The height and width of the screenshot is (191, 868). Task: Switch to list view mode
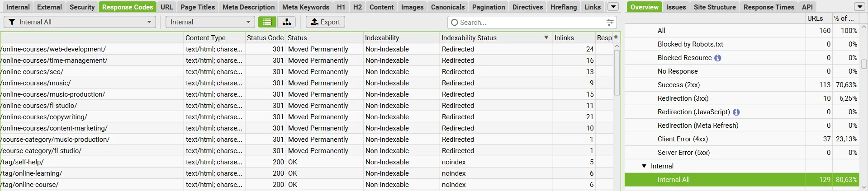267,22
